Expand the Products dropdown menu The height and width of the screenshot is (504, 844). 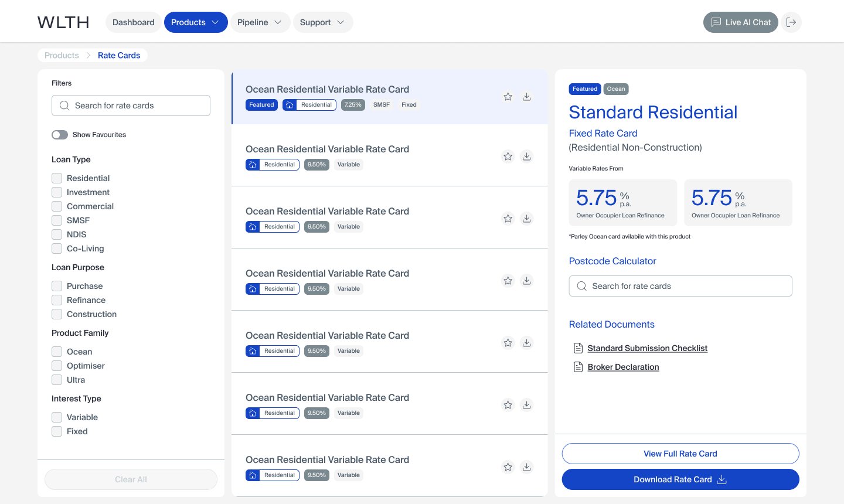tap(196, 22)
